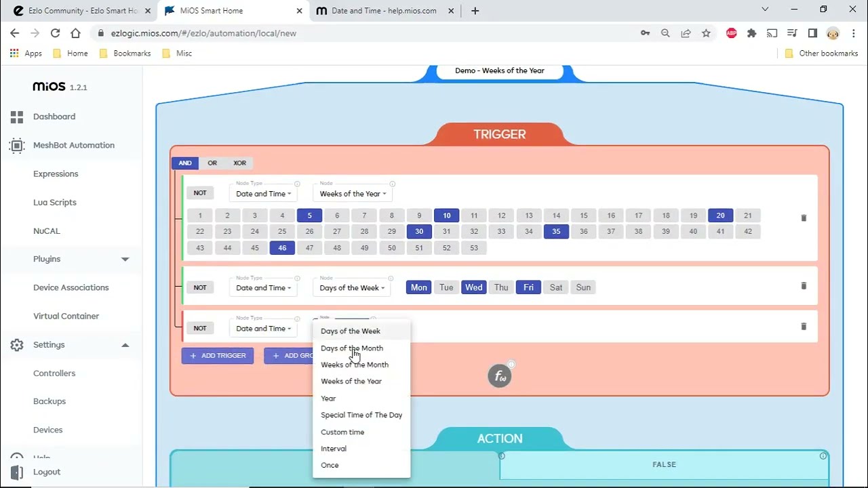Open Date and Time dropdown in third row
868x488 pixels.
pyautogui.click(x=263, y=329)
